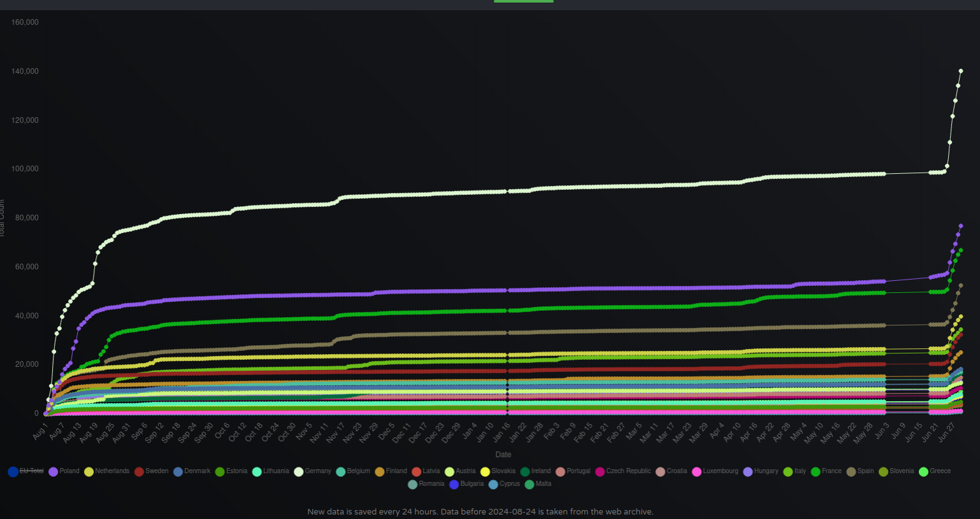Click Spain's final data point on the chart
The image size is (980, 519).
961,286
